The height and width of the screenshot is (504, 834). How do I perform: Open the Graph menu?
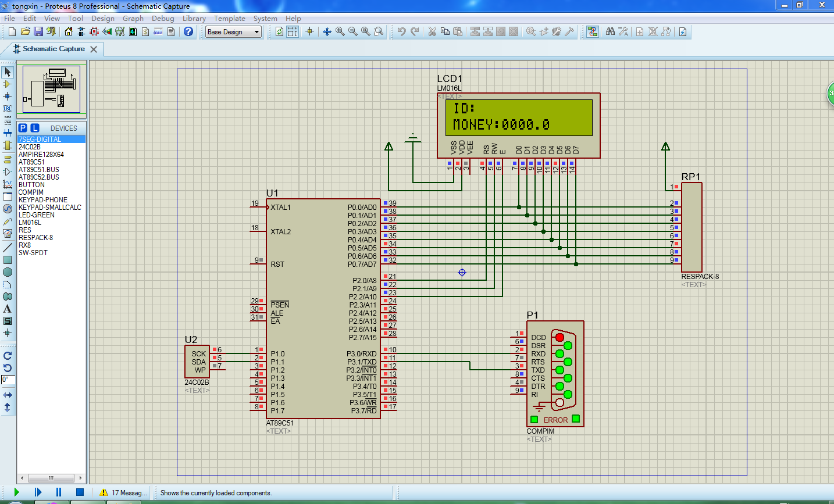(x=133, y=18)
